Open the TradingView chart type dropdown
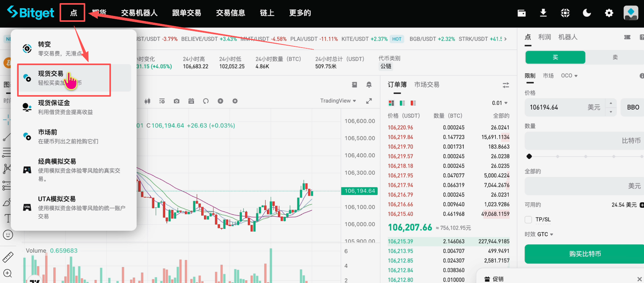Screen dimensions: 644x283 pyautogui.click(x=338, y=101)
